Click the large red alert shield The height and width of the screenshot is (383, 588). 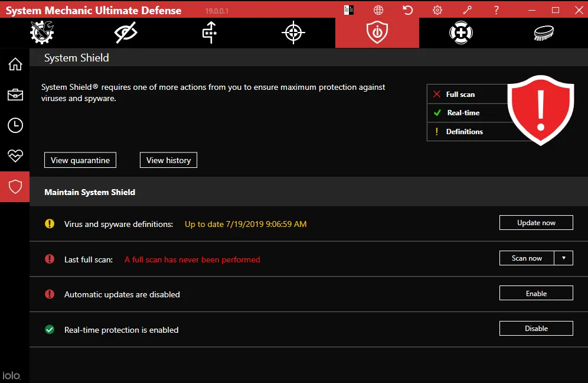pos(541,110)
